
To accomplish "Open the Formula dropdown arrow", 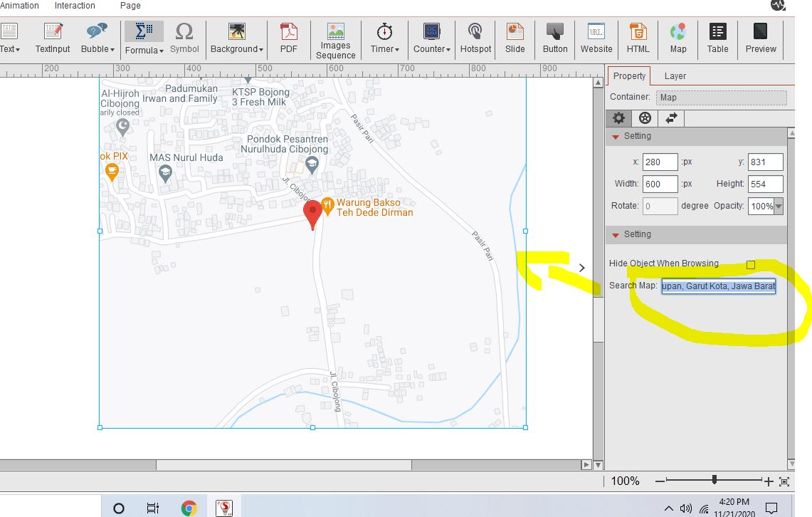I will (161, 51).
